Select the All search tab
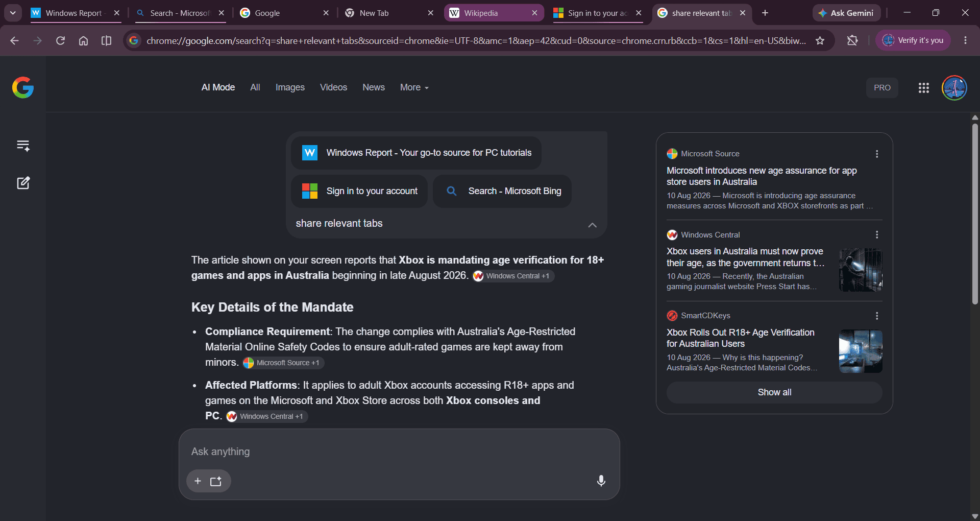Image resolution: width=980 pixels, height=521 pixels. click(x=255, y=87)
